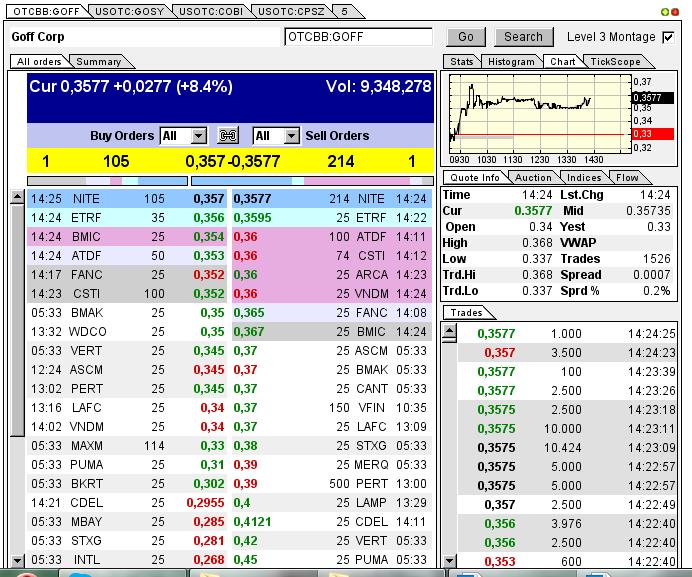Switch to the USOTC:CPSZ tab
The image size is (692, 577).
(x=291, y=11)
